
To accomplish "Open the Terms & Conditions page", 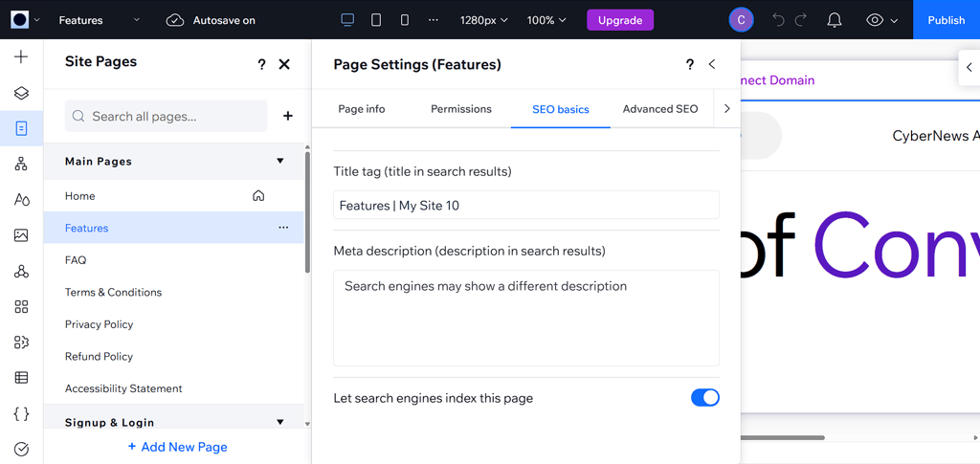I will [x=174, y=292].
